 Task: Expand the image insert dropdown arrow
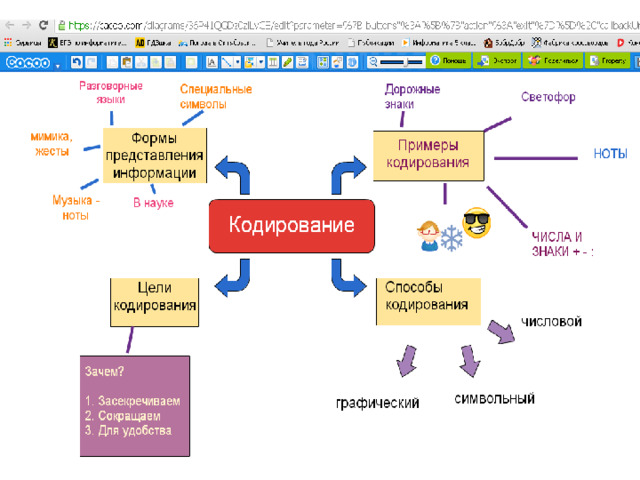(261, 62)
